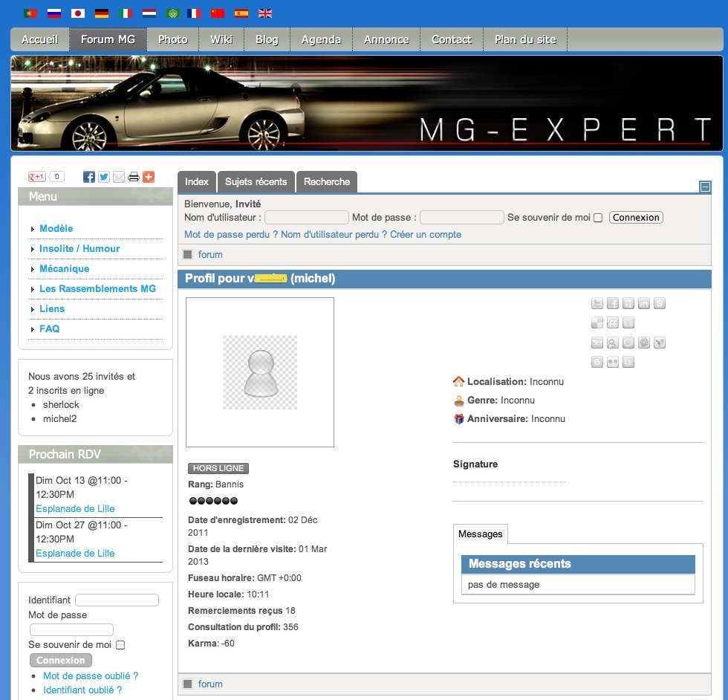728x700 pixels.
Task: Select the Italian flag language icon
Action: click(126, 13)
